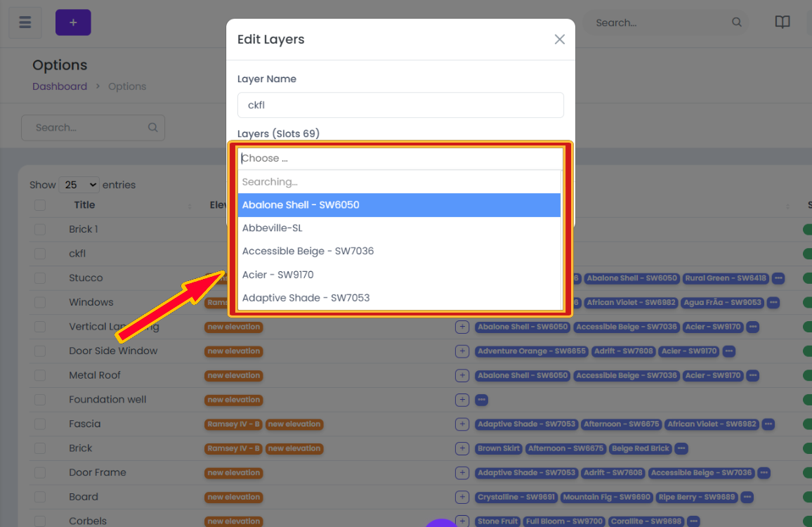The height and width of the screenshot is (527, 812).
Task: Click the ellipsis after the Corallite tag
Action: point(693,521)
